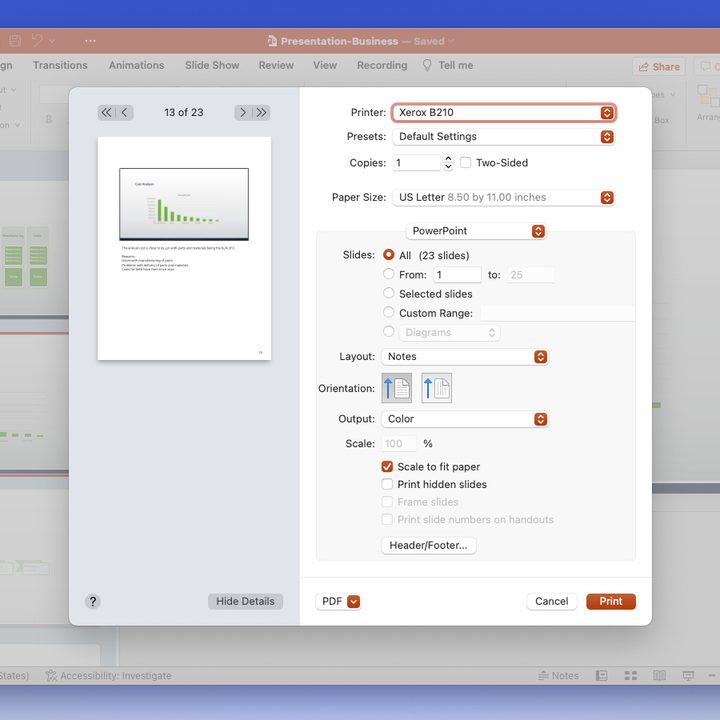Click the 13 of 23 page indicator
The height and width of the screenshot is (720, 720).
(184, 112)
